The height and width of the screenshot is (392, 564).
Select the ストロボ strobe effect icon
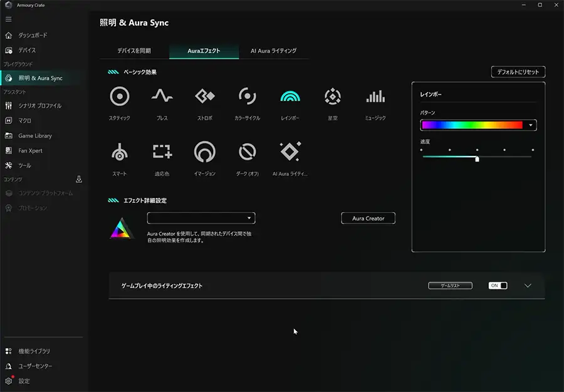coord(205,96)
